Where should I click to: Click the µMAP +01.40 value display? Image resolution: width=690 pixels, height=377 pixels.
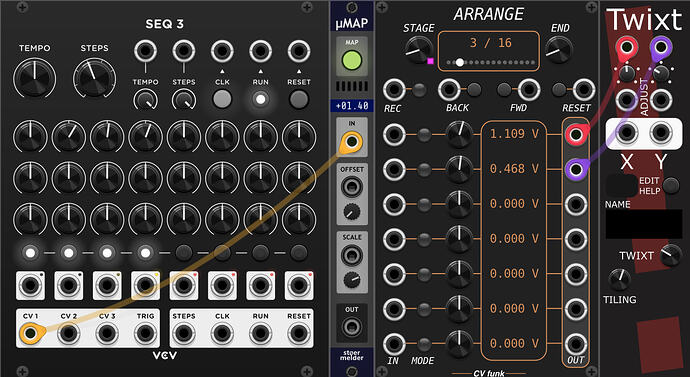click(352, 106)
